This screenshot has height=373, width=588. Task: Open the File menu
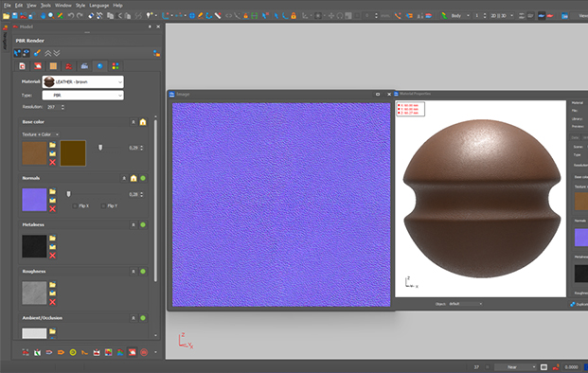[x=8, y=6]
